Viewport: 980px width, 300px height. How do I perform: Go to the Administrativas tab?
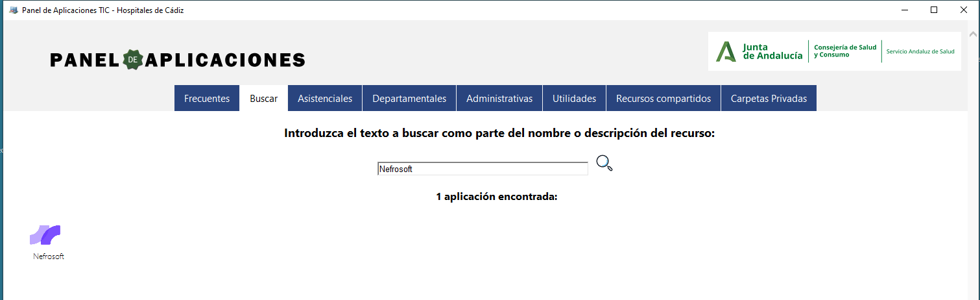[499, 98]
